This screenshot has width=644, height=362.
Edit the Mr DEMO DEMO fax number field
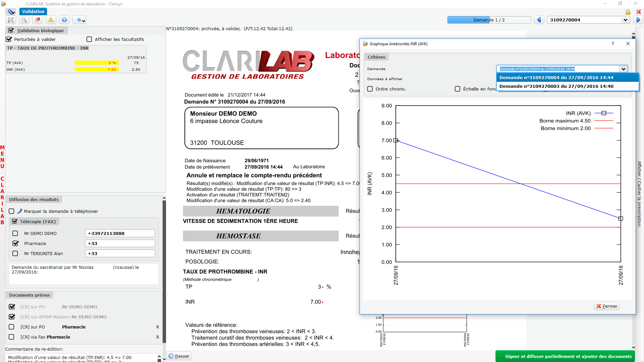pos(120,233)
